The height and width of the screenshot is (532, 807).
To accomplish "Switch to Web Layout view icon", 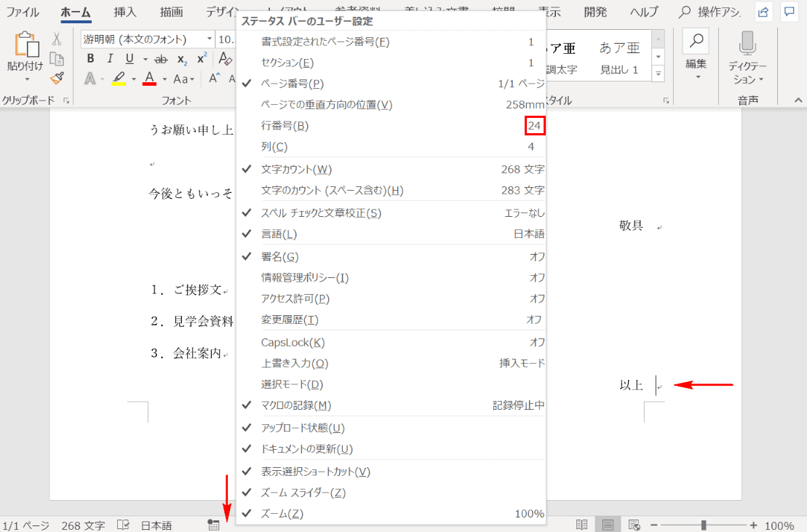I will [x=634, y=525].
